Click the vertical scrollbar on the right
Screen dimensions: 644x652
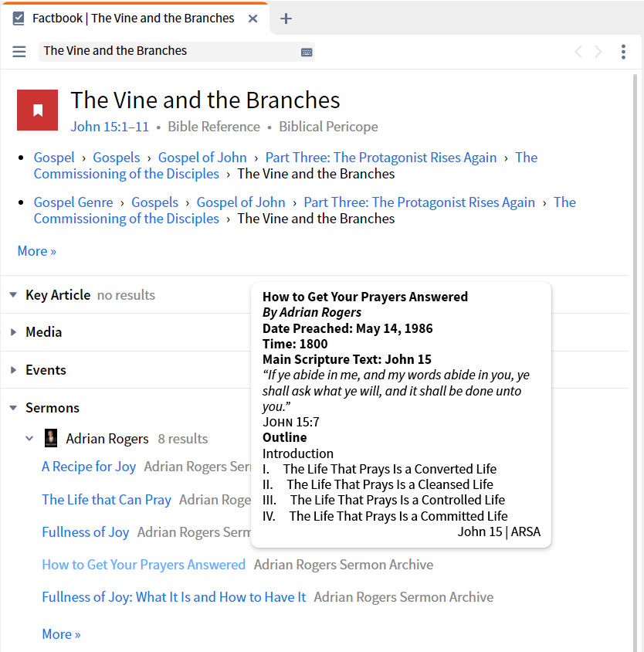(635, 362)
